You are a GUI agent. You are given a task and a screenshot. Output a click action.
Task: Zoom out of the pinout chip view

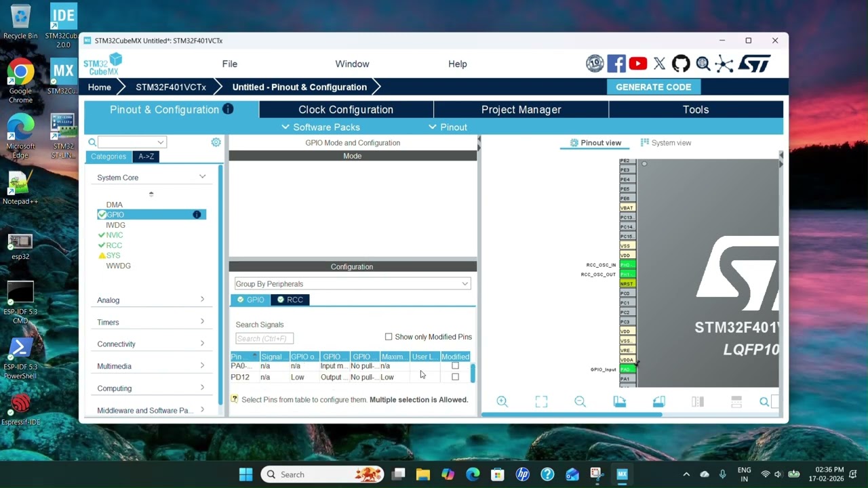(x=580, y=401)
